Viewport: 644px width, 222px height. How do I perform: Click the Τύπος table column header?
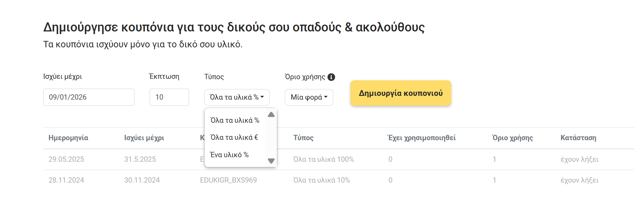point(303,138)
